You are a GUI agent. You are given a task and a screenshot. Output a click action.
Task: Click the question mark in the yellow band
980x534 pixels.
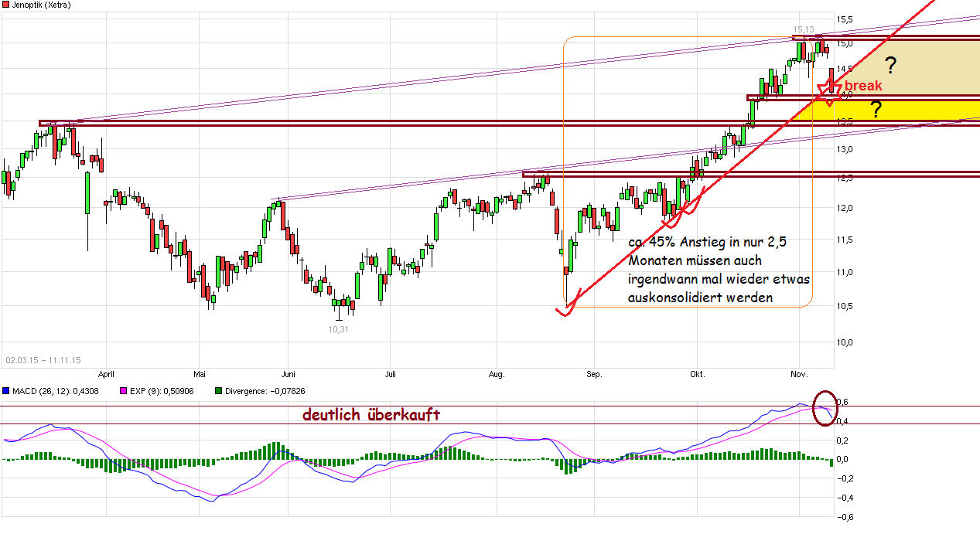click(x=875, y=111)
